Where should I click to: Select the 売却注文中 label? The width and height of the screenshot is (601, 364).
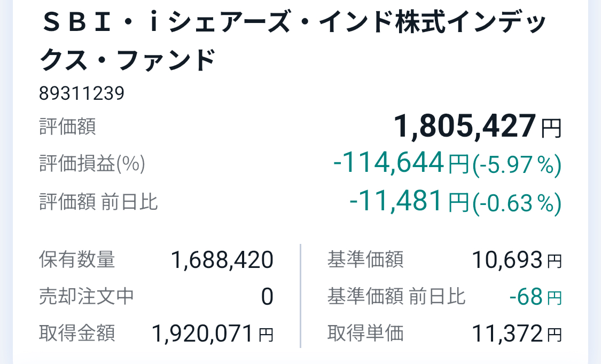(87, 296)
